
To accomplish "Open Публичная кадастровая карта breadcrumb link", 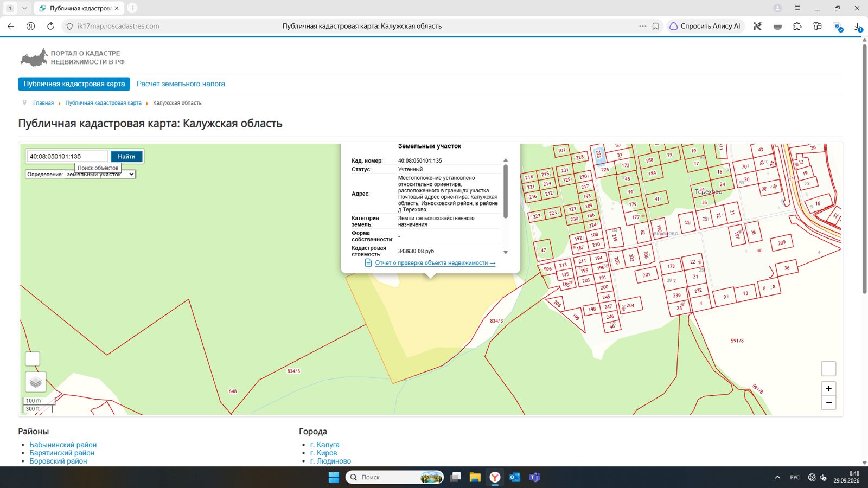I will (x=104, y=103).
